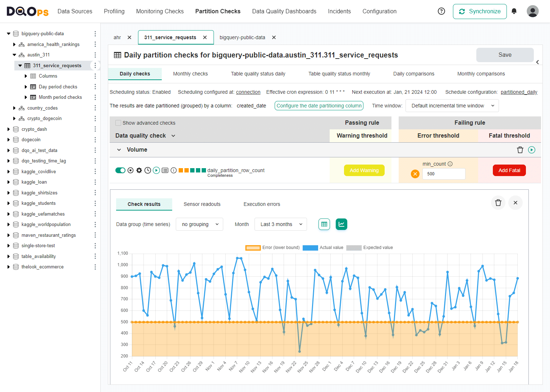Open the Last 3 months month selector
This screenshot has width=550, height=392.
click(280, 224)
